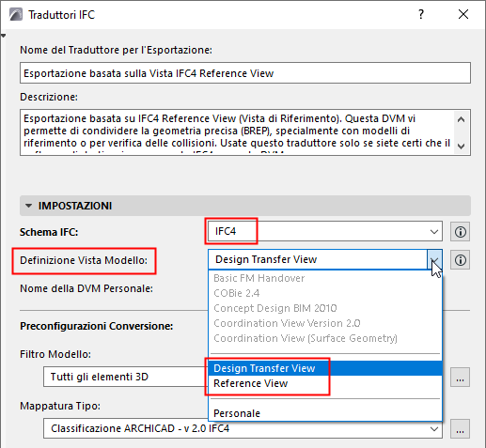Click the small panel arrow at top-left edge
This screenshot has height=448, width=486.
point(3,36)
